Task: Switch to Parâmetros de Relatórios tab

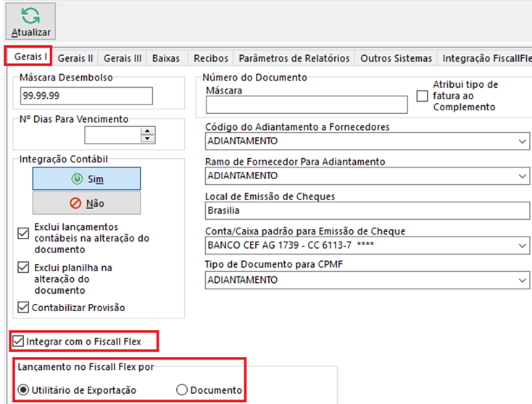Action: (294, 58)
